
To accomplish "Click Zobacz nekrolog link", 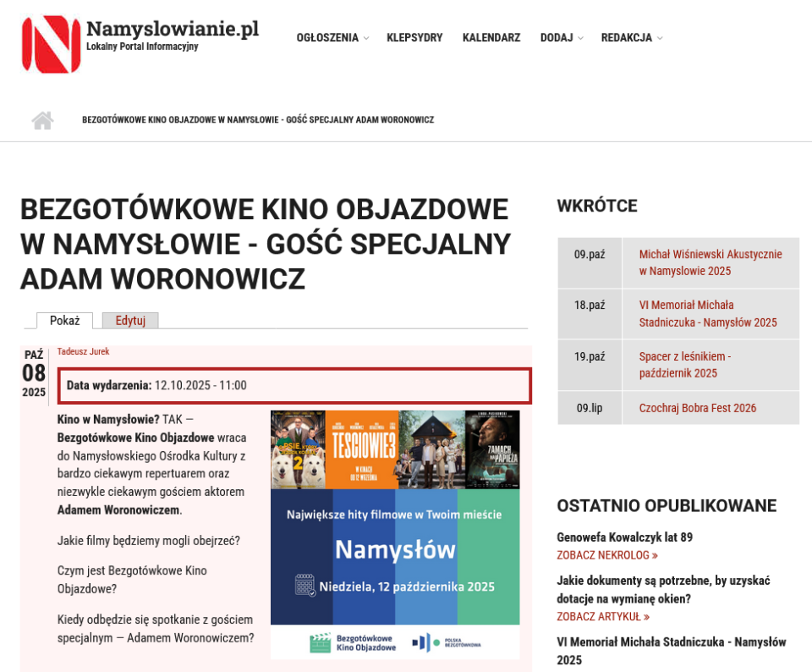I will [x=606, y=555].
